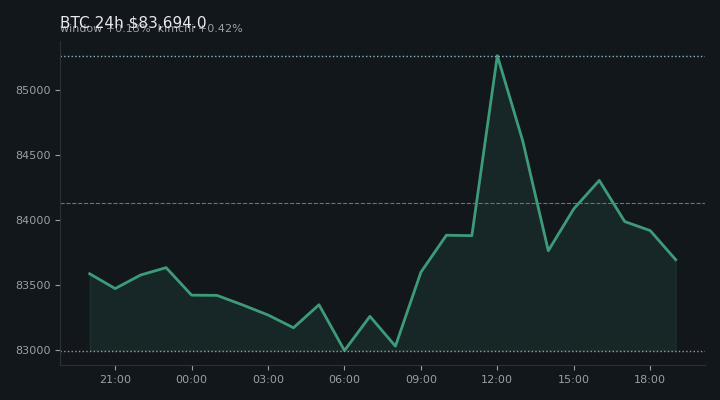
Task: Click the +0.42% subtitle value
Action: pos(220,28)
